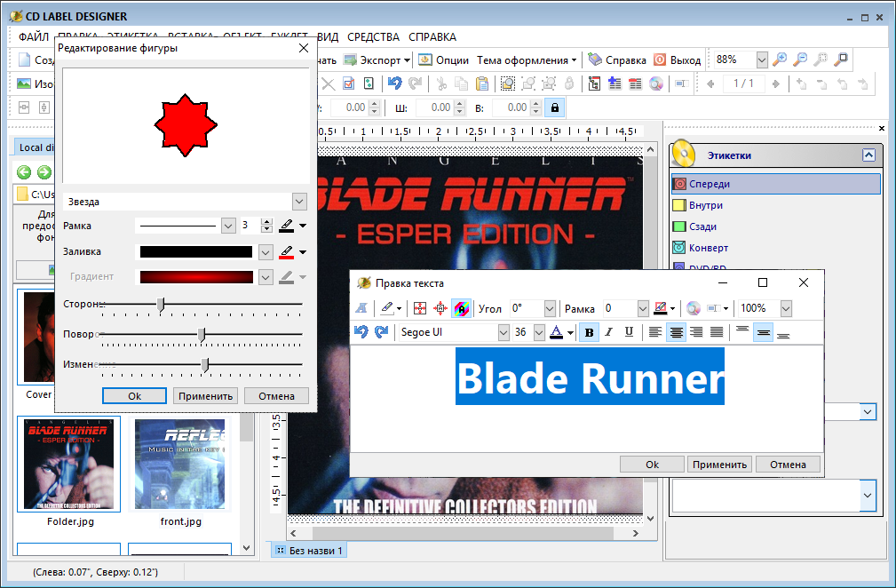Viewport: 896px width, 588px height.
Task: Open the СПРАВКА menu
Action: [432, 37]
